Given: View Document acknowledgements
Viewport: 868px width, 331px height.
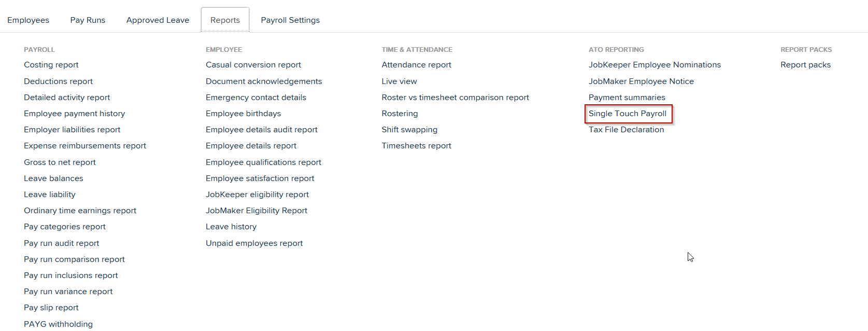Looking at the screenshot, I should tap(264, 81).
